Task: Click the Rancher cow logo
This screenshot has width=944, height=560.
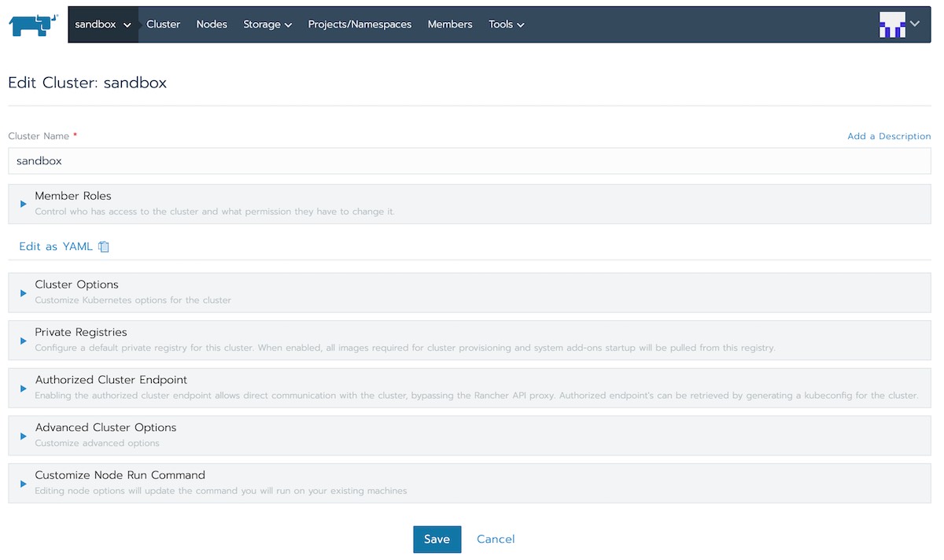Action: coord(33,24)
